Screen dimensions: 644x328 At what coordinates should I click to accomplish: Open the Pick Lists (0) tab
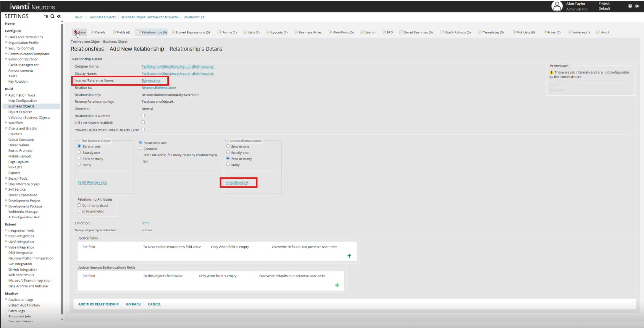pos(523,32)
